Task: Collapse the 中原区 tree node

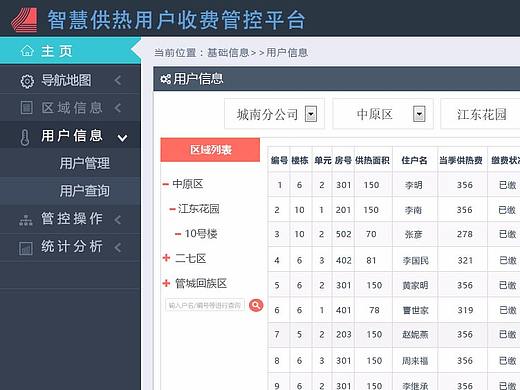Action: click(x=166, y=184)
